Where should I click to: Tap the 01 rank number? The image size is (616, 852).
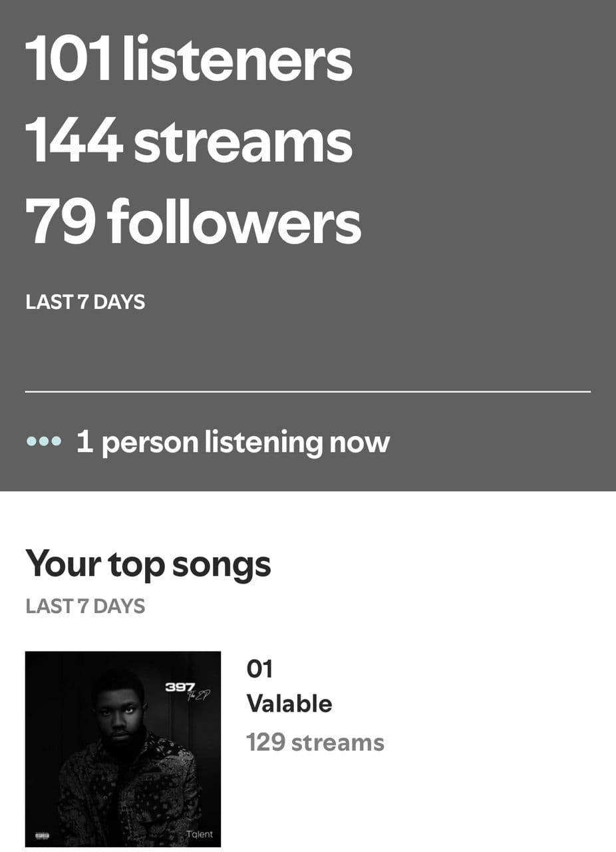click(259, 669)
